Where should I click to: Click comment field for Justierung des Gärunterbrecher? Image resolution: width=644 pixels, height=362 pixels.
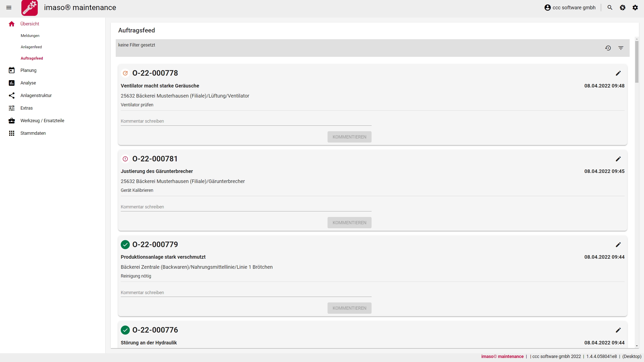click(246, 207)
